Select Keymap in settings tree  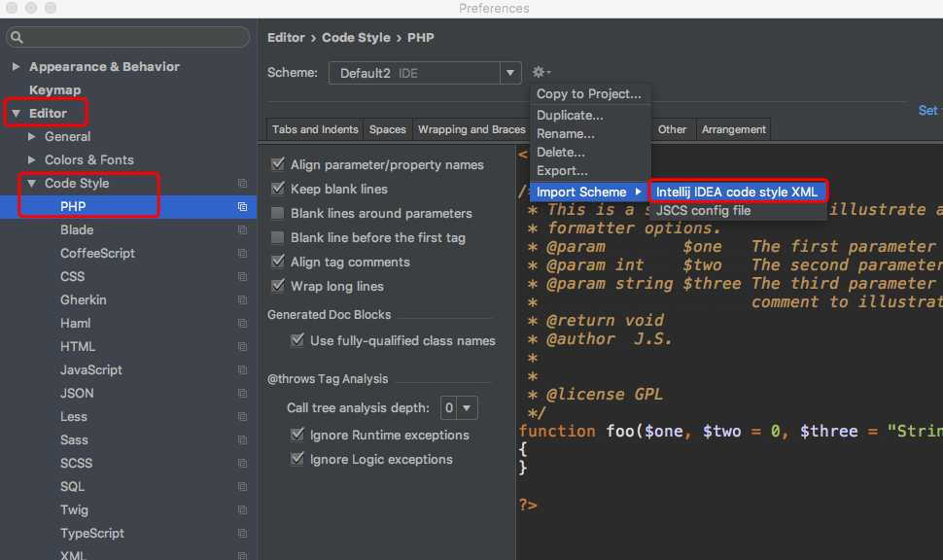point(54,89)
